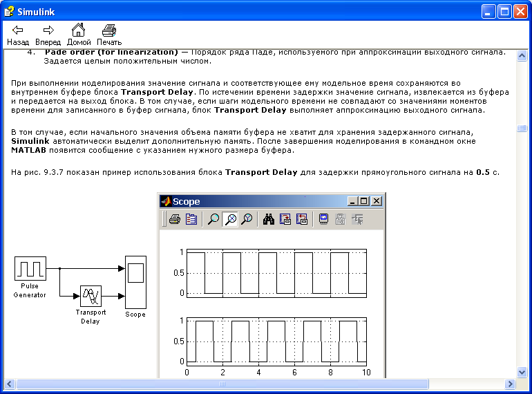This screenshot has height=394, width=532.
Task: Click Scope save axes settings icon
Action: point(285,219)
